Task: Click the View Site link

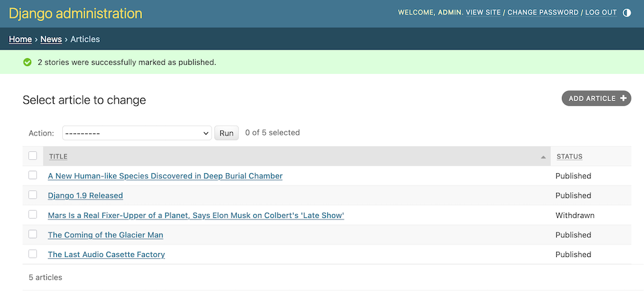Action: (483, 13)
